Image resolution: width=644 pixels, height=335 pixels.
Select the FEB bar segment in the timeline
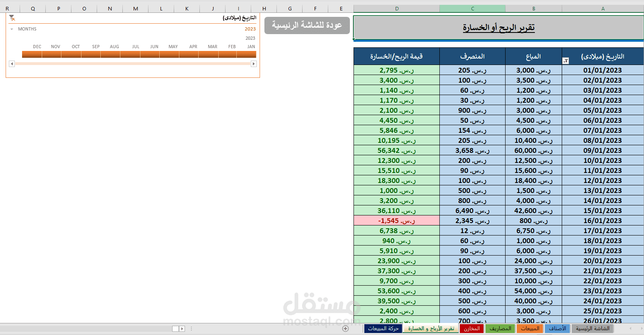point(228,55)
